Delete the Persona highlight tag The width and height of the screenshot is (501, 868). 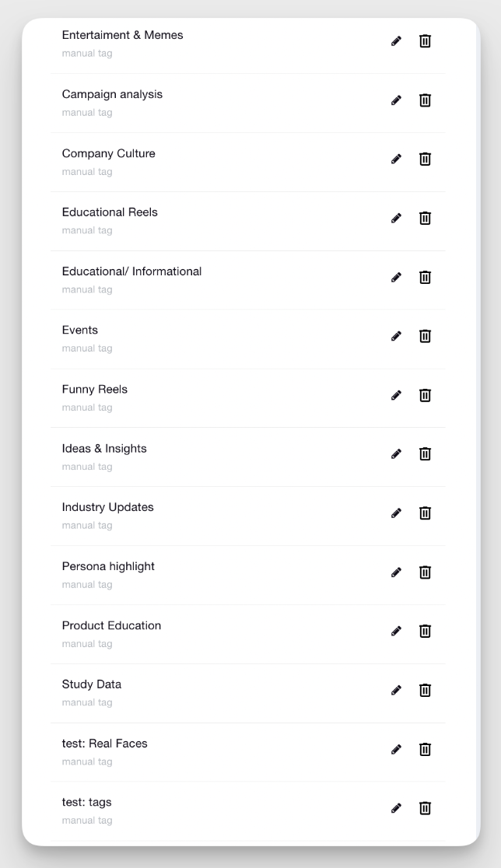pos(425,572)
